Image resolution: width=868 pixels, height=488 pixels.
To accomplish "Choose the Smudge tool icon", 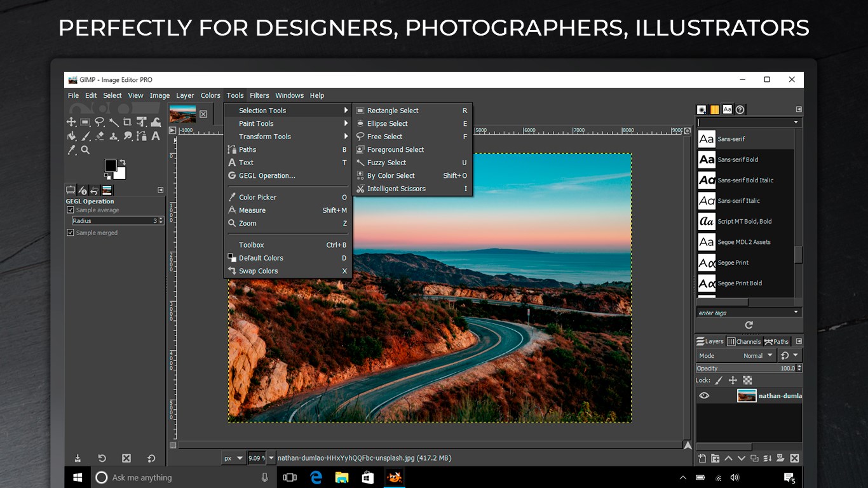I will click(x=127, y=136).
